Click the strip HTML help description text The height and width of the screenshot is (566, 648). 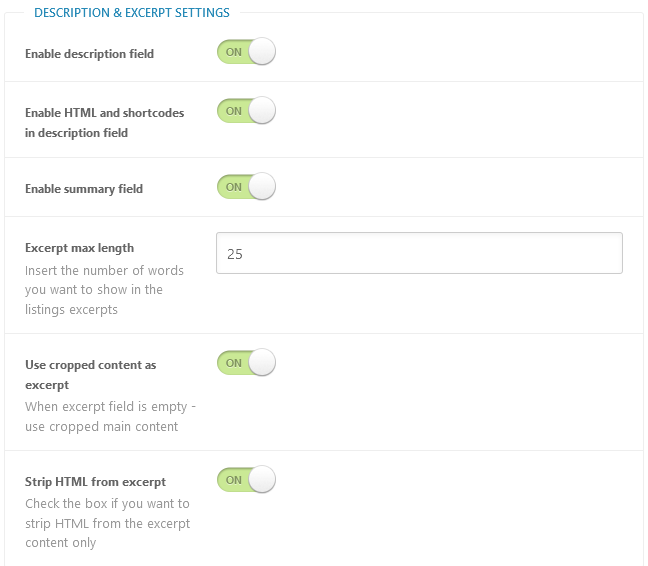[107, 523]
